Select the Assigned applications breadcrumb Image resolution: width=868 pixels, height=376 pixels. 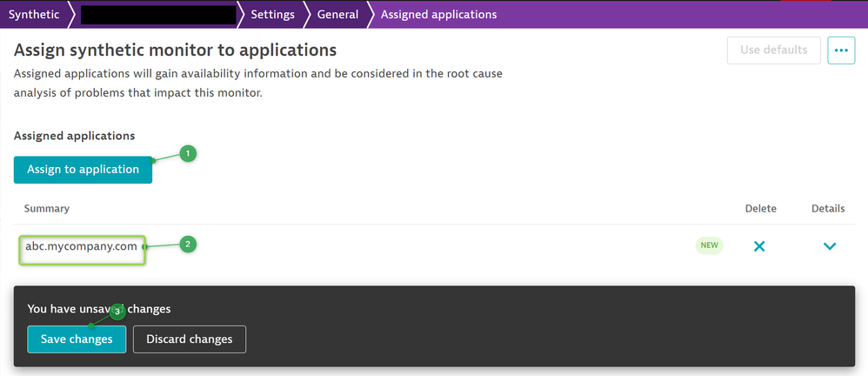tap(438, 14)
